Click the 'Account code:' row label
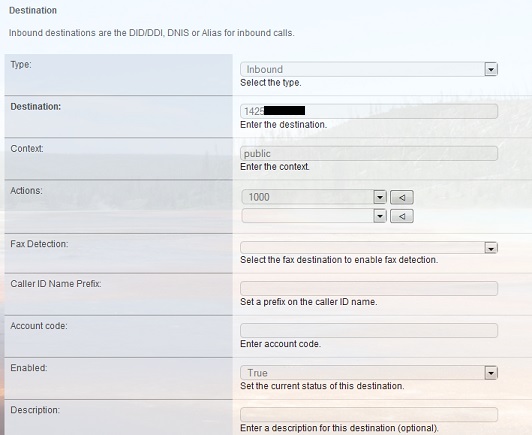Viewport: 532px width, 435px height. pyautogui.click(x=39, y=325)
